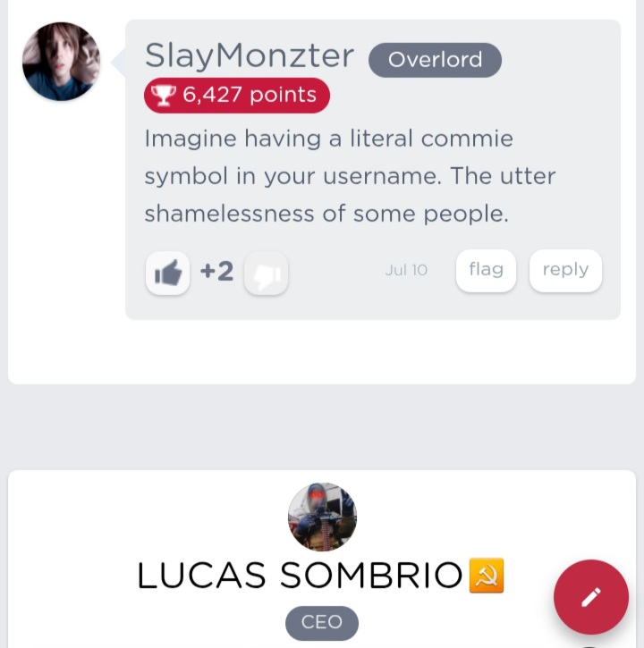Upvote SlayMonzter's comment with thumbs up
The image size is (644, 648).
click(167, 273)
